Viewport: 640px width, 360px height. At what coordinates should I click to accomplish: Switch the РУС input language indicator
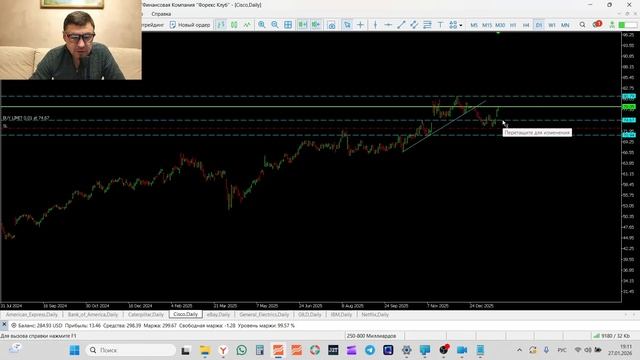click(x=562, y=350)
